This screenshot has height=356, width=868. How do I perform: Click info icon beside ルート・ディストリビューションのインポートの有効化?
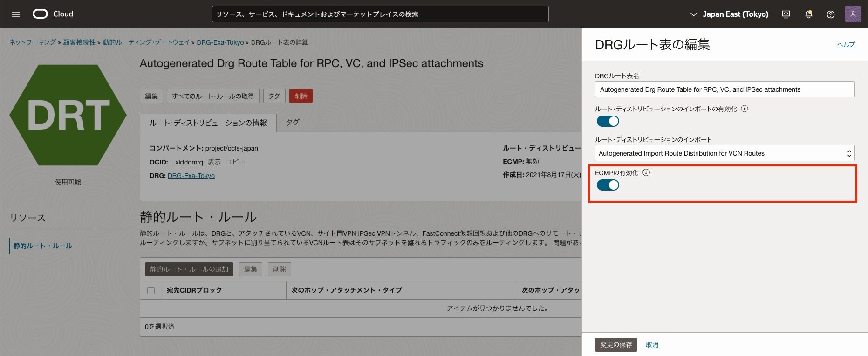pyautogui.click(x=745, y=109)
